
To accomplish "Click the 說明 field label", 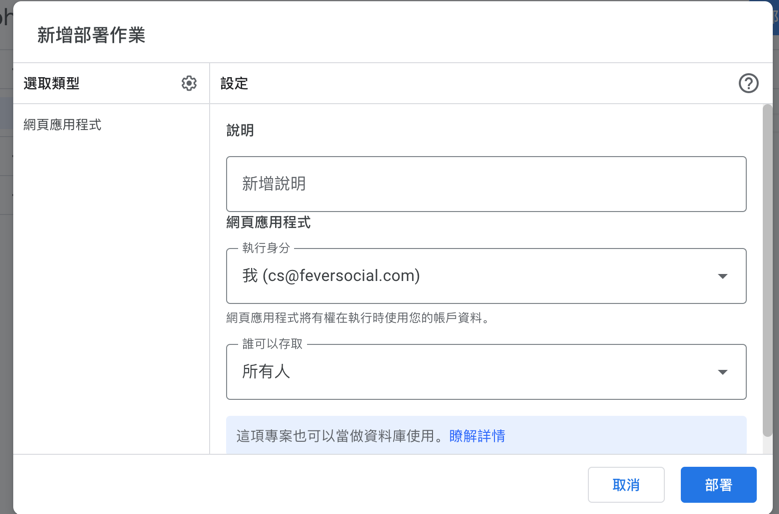I will [240, 130].
